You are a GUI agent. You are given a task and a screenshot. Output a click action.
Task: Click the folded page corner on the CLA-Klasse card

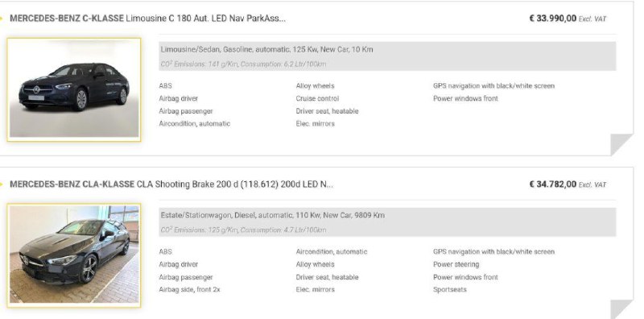(x=621, y=309)
